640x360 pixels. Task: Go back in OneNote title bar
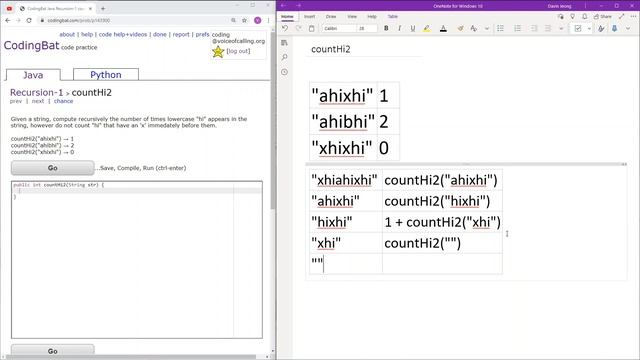point(283,6)
